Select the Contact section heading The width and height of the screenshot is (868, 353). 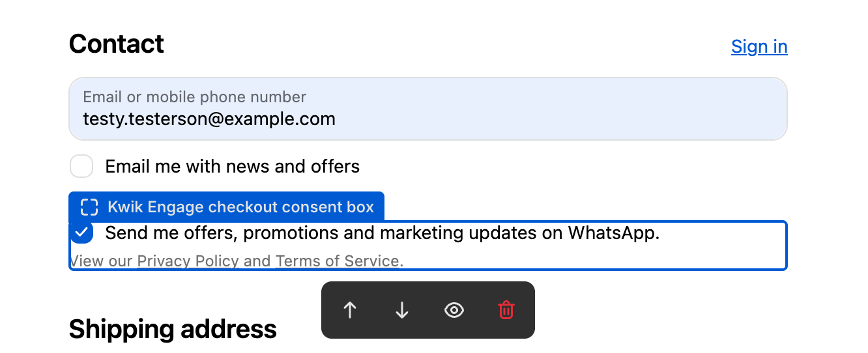tap(117, 44)
